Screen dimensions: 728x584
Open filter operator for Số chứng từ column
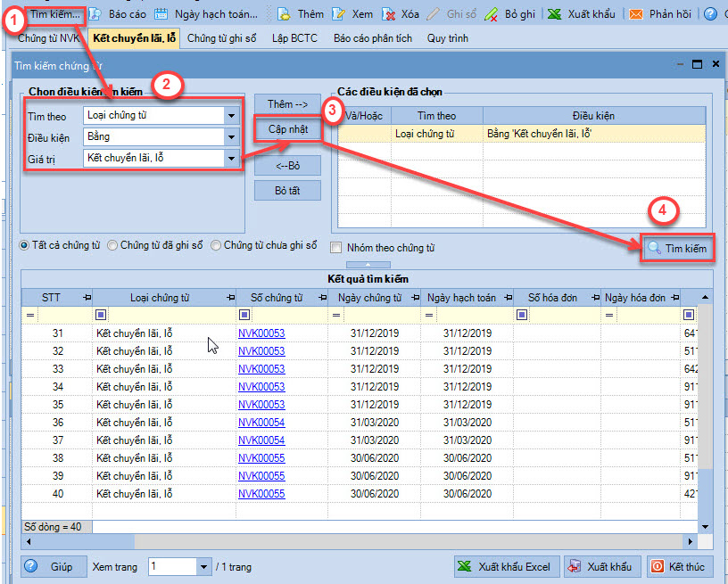[244, 315]
